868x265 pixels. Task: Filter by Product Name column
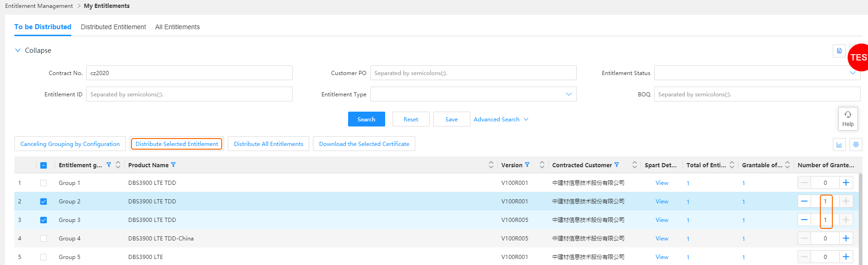173,165
